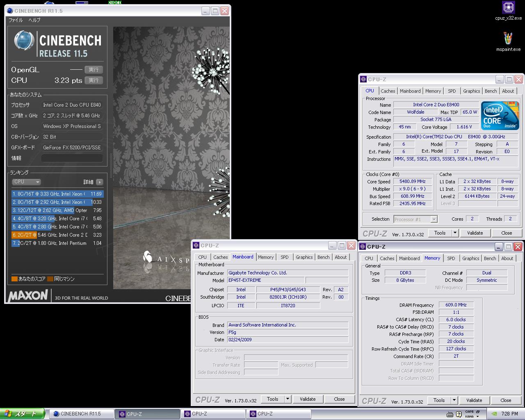Select ranking row 1 Intel Xeon 11.69
This screenshot has height=420, width=525.
(x=57, y=194)
